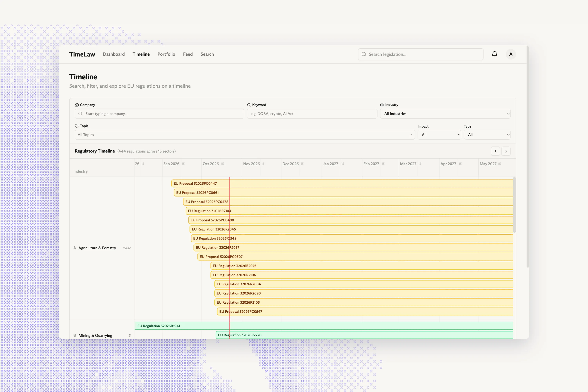Image resolution: width=588 pixels, height=392 pixels.
Task: Switch to the Timeline tab
Action: pos(141,54)
